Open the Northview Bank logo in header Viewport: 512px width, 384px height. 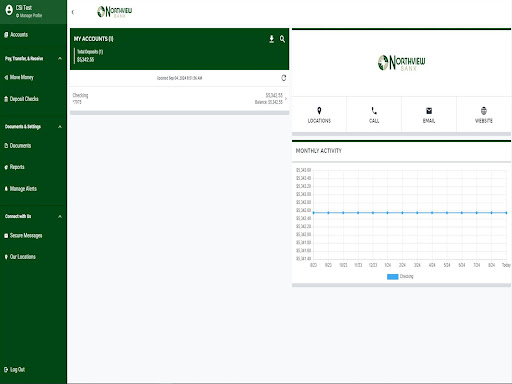pyautogui.click(x=115, y=12)
